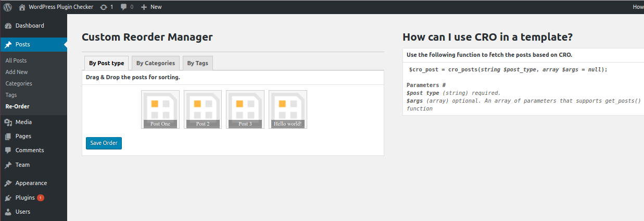Open All Posts submenu link
The height and width of the screenshot is (221, 644).
tap(16, 60)
